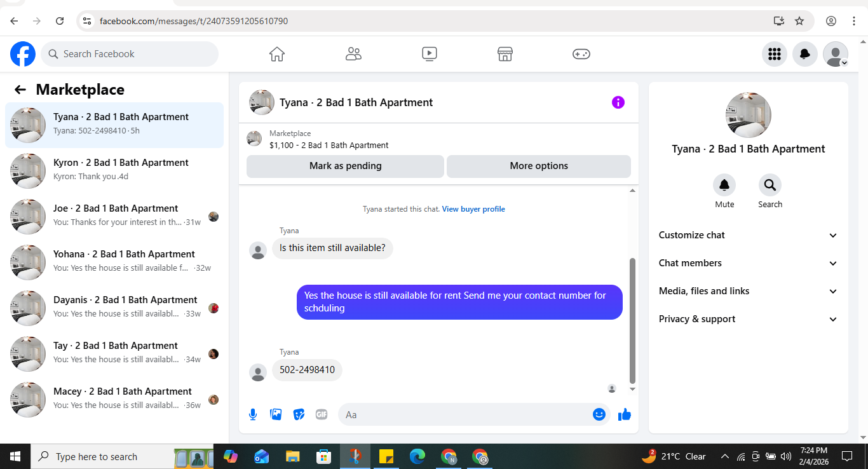Click the browser address bar URL
Image resolution: width=868 pixels, height=469 pixels.
[194, 21]
